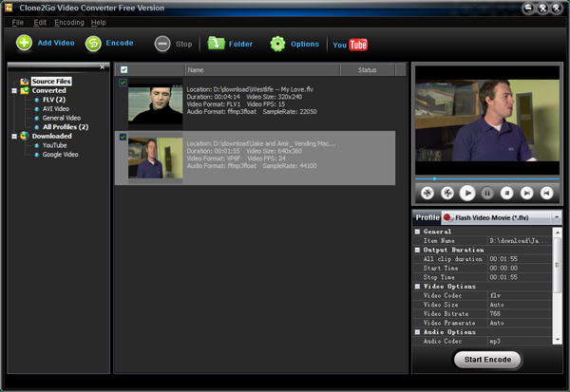The height and width of the screenshot is (392, 570).
Task: Click the Options toolbar label
Action: click(x=305, y=44)
